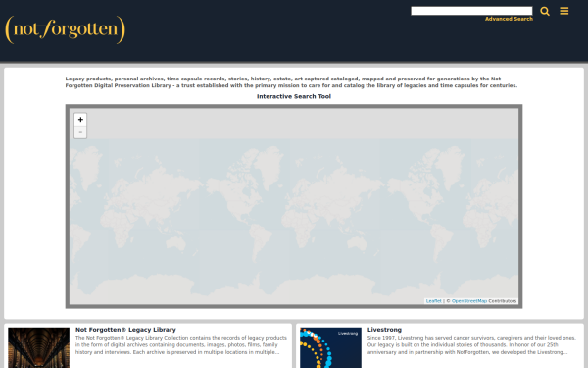Click the Livestrong thumbnail image
588x368 pixels.
[330, 347]
